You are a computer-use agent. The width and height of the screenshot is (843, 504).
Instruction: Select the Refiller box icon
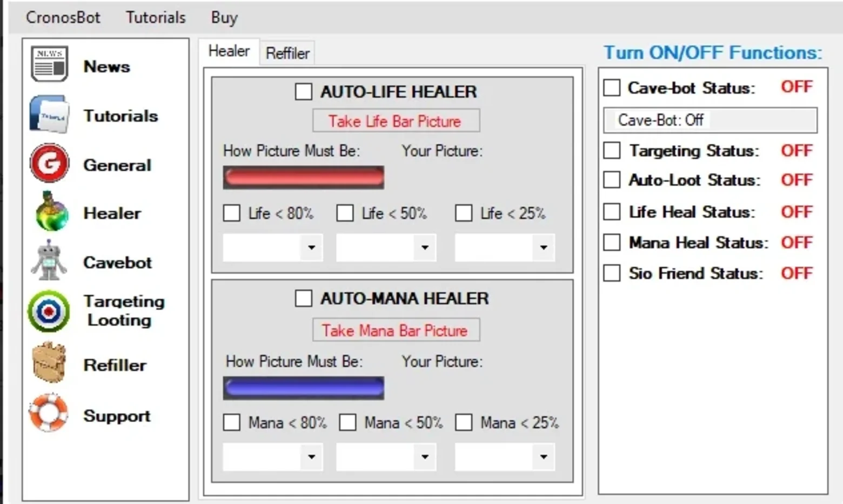point(49,362)
